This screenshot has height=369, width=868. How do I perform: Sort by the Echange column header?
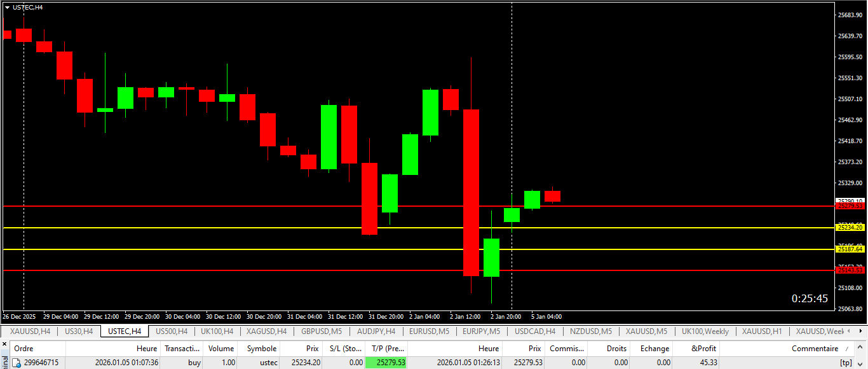(x=651, y=348)
